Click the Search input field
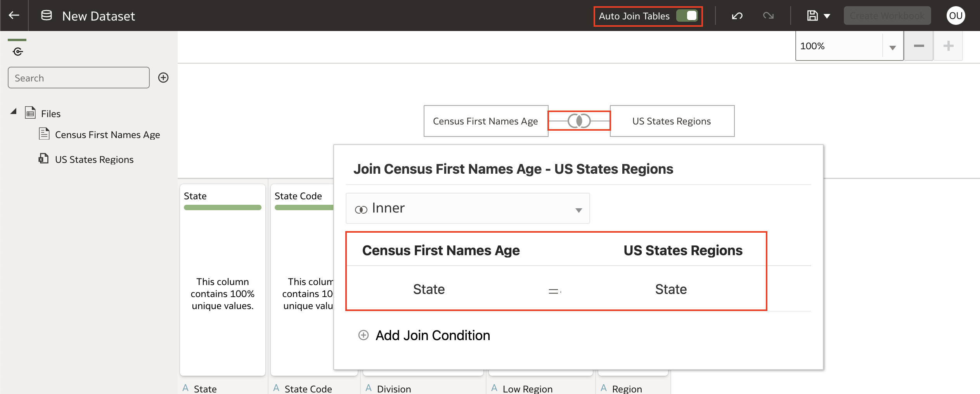 coord(79,78)
